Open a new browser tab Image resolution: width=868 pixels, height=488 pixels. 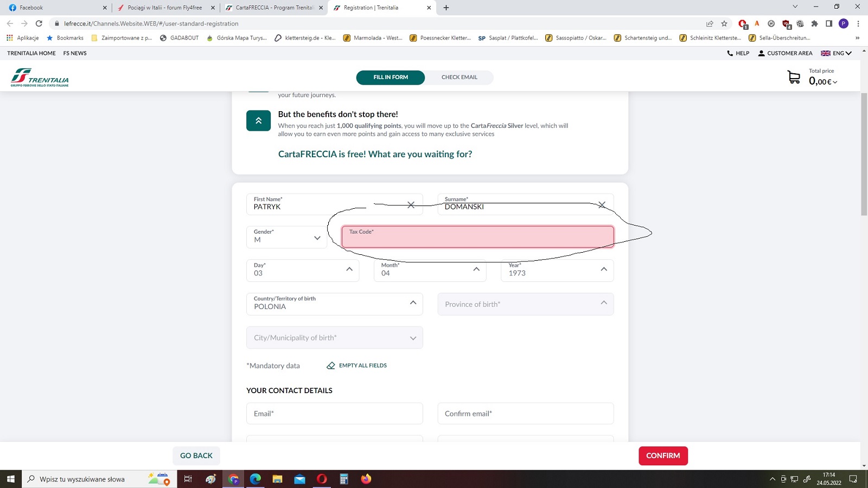pyautogui.click(x=446, y=8)
